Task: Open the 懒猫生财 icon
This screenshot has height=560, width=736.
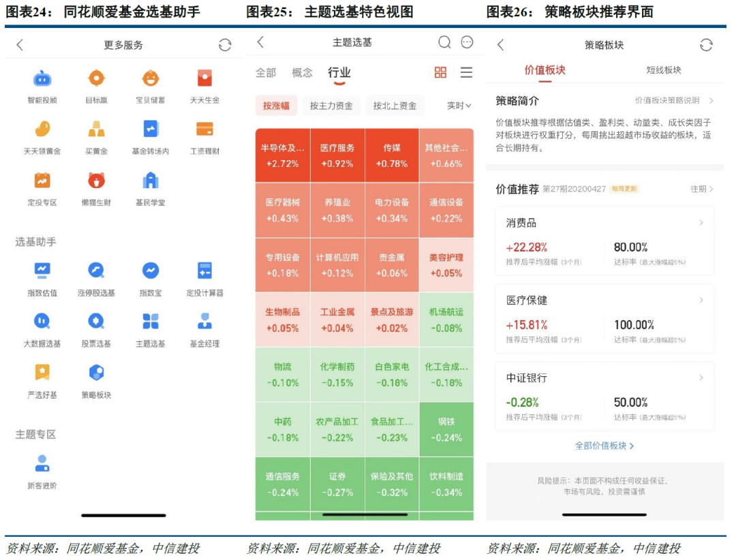Action: (96, 181)
